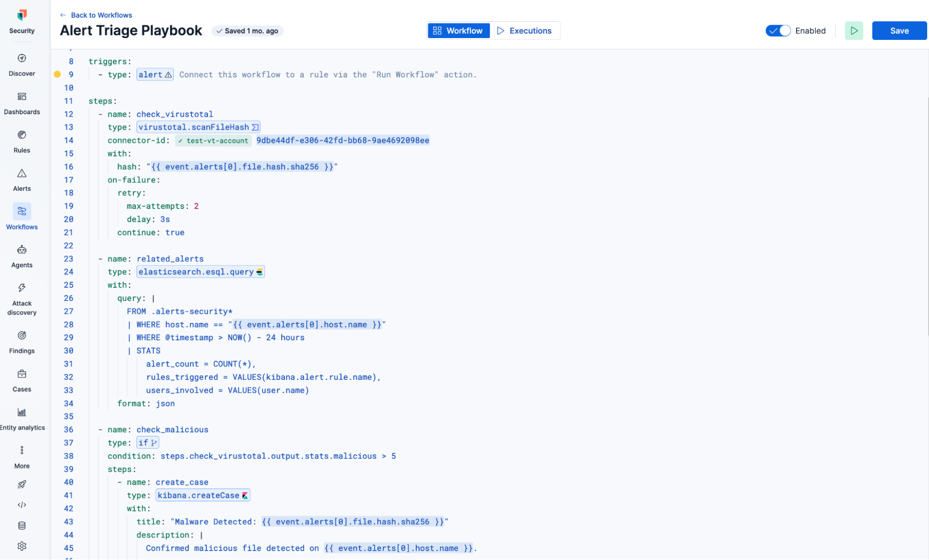
Task: Click the virustotal.scanFileHash type badge
Action: pos(198,127)
